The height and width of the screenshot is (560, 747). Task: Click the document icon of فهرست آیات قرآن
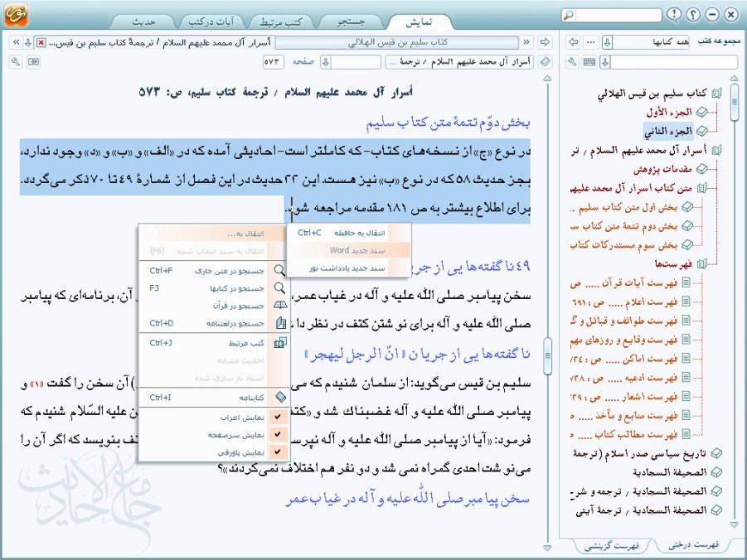[686, 282]
